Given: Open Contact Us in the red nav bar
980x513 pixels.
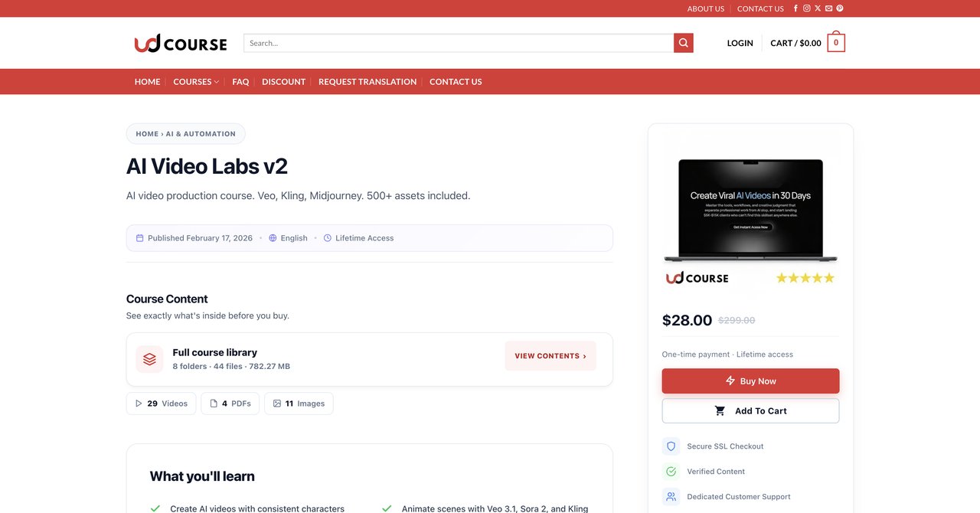Looking at the screenshot, I should click(x=456, y=82).
